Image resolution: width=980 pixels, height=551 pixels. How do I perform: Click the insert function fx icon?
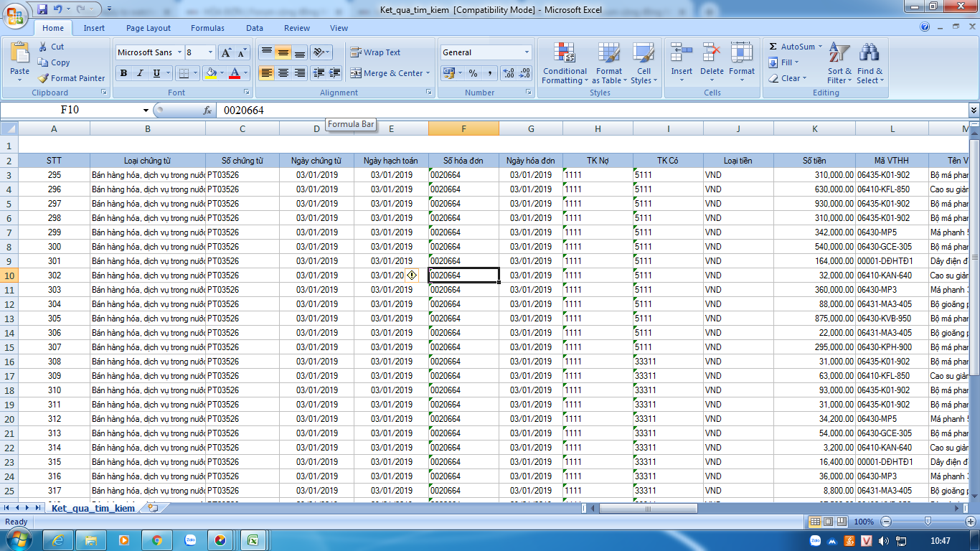click(x=207, y=110)
